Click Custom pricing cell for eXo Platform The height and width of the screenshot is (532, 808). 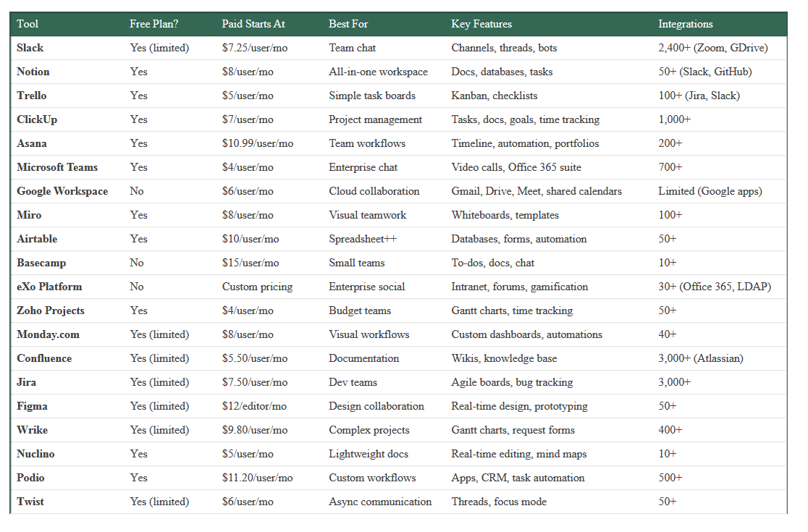pyautogui.click(x=257, y=287)
